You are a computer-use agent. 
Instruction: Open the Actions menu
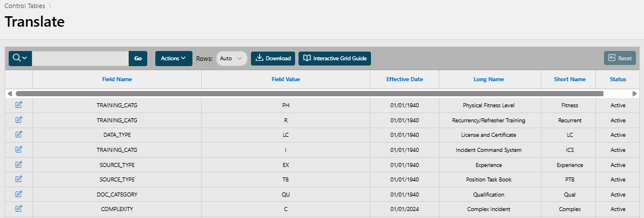[x=174, y=59]
